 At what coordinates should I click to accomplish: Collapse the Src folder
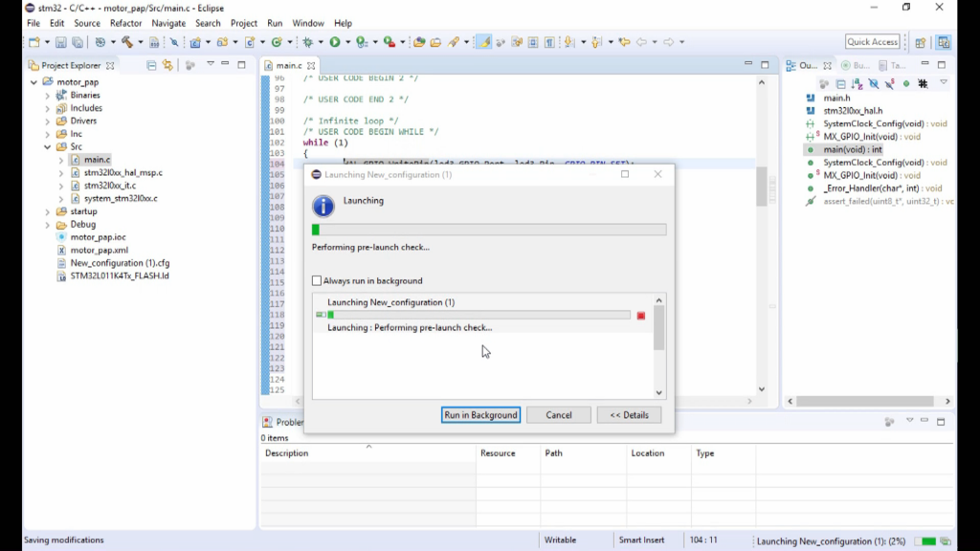click(x=47, y=147)
